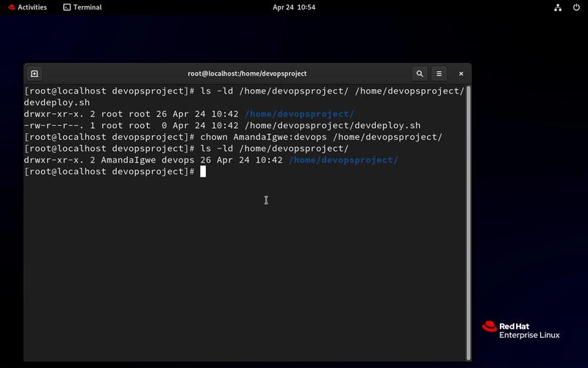Screen dimensions: 588x368
Task: Close the terminal window
Action: point(461,74)
